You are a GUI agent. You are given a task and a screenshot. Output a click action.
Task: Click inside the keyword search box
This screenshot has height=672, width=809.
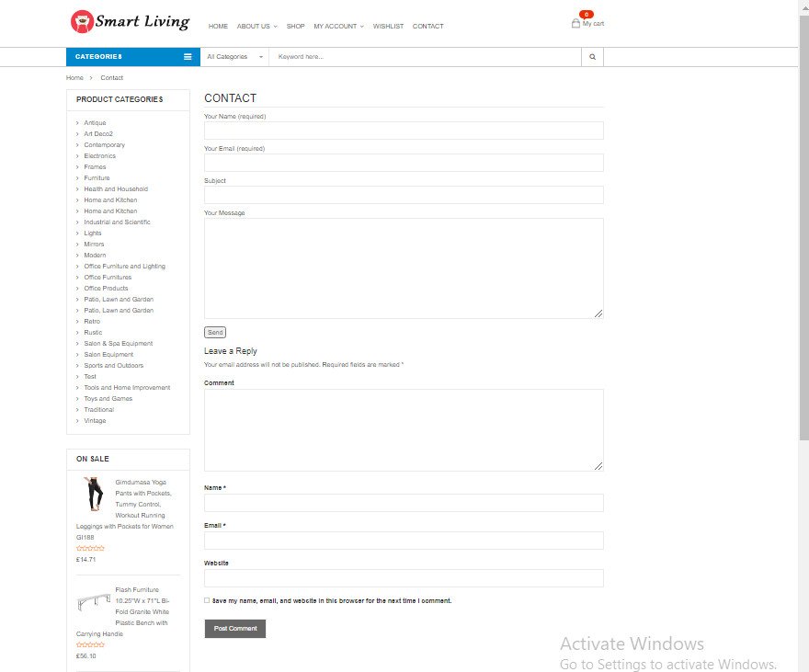(426, 57)
